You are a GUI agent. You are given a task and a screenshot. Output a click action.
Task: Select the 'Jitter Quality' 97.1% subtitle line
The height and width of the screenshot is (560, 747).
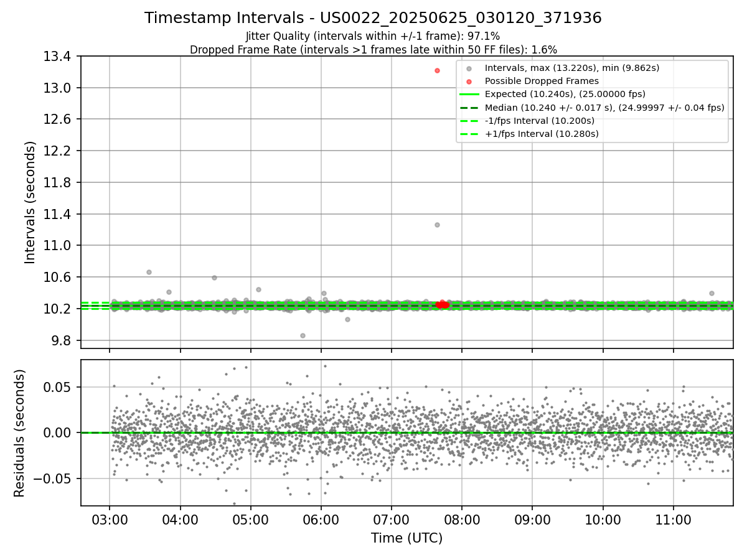[x=373, y=37]
